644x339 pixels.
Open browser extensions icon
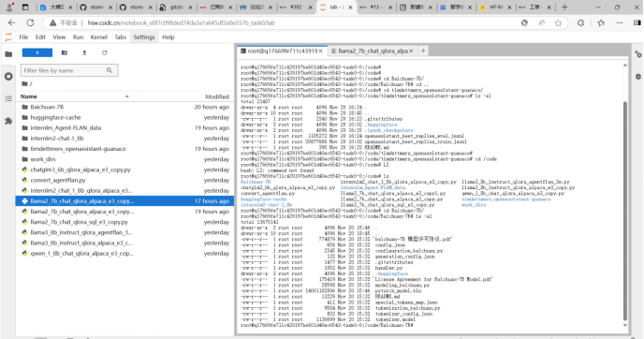pyautogui.click(x=580, y=23)
